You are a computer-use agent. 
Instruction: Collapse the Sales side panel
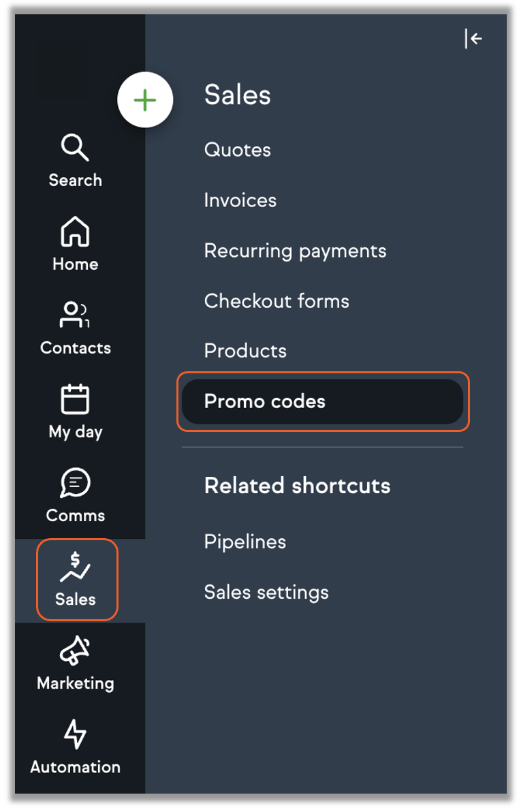pyautogui.click(x=473, y=39)
